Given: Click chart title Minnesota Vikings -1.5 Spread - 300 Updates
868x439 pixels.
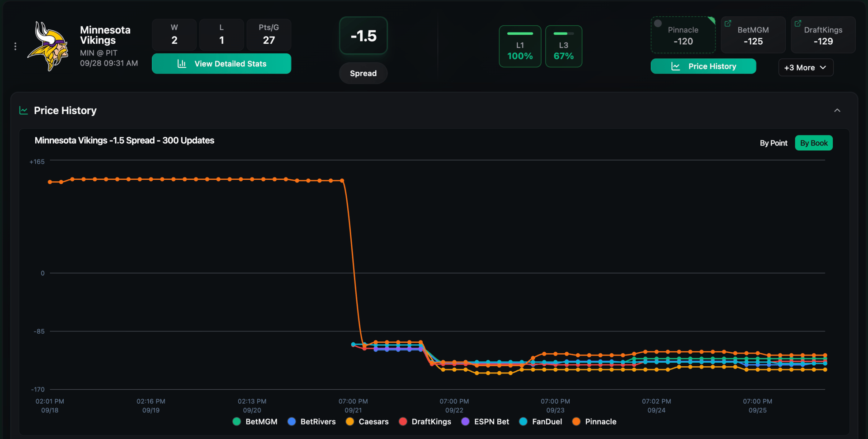Looking at the screenshot, I should click(124, 140).
